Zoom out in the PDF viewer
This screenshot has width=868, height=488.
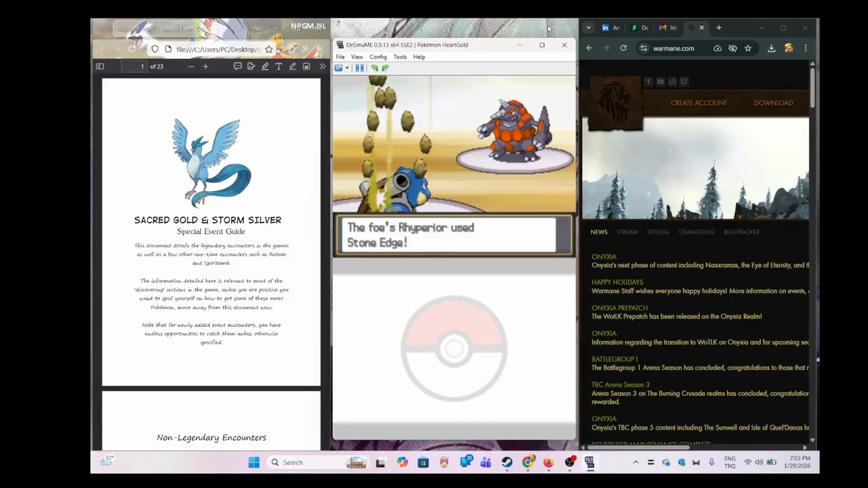coord(191,66)
